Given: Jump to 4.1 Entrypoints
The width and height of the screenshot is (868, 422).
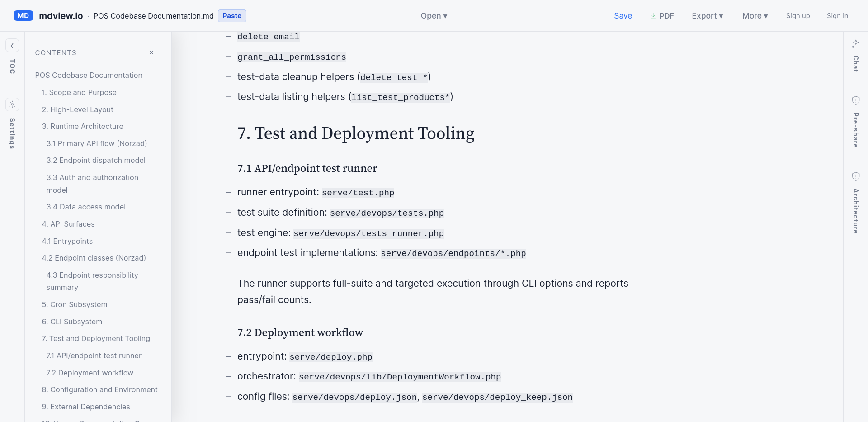Looking at the screenshot, I should coord(67,241).
